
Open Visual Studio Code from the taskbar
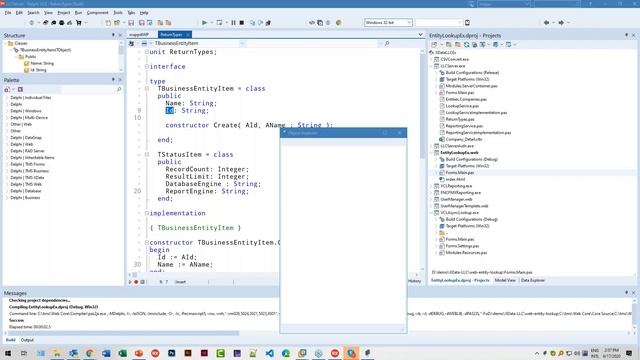pos(269,353)
